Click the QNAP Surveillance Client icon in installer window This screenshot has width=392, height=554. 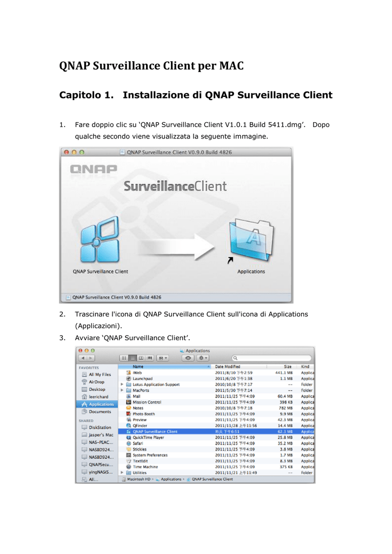[100, 240]
